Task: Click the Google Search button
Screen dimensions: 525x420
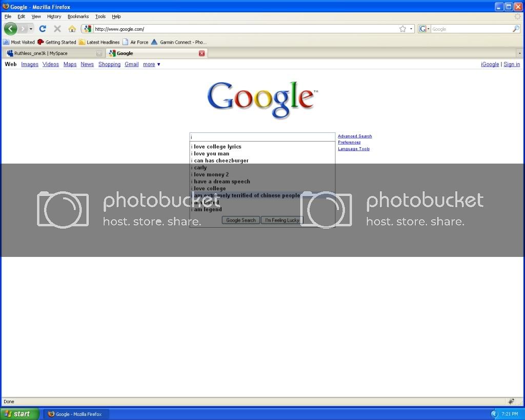Action: click(x=241, y=220)
